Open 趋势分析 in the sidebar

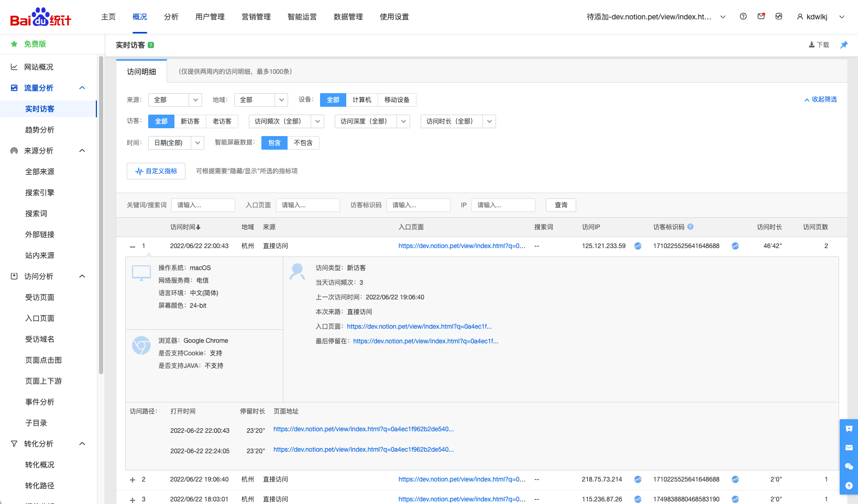pyautogui.click(x=40, y=130)
